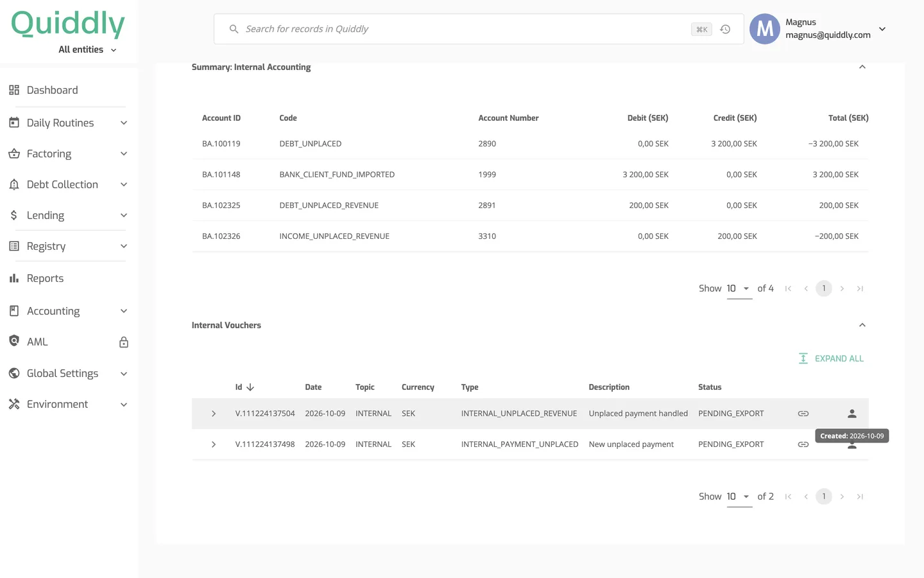924x578 pixels.
Task: Click the Debt Collection bell icon
Action: pos(14,184)
